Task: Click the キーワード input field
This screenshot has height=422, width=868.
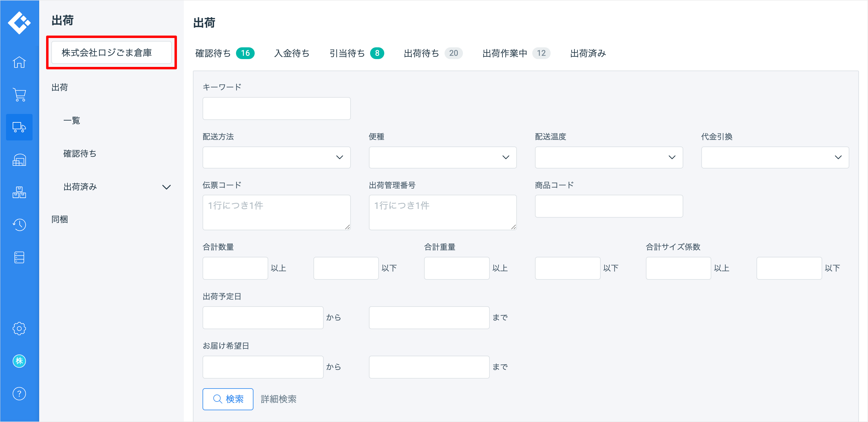Action: point(276,109)
